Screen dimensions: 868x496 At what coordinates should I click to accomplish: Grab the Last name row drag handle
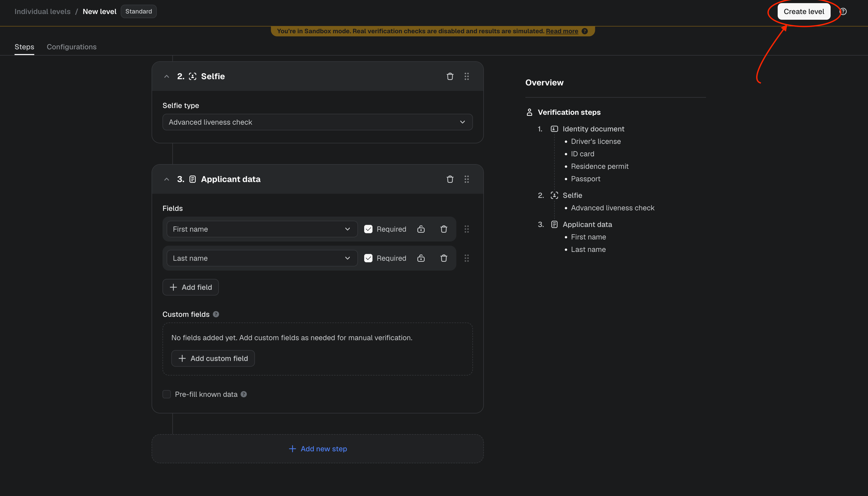(x=467, y=258)
